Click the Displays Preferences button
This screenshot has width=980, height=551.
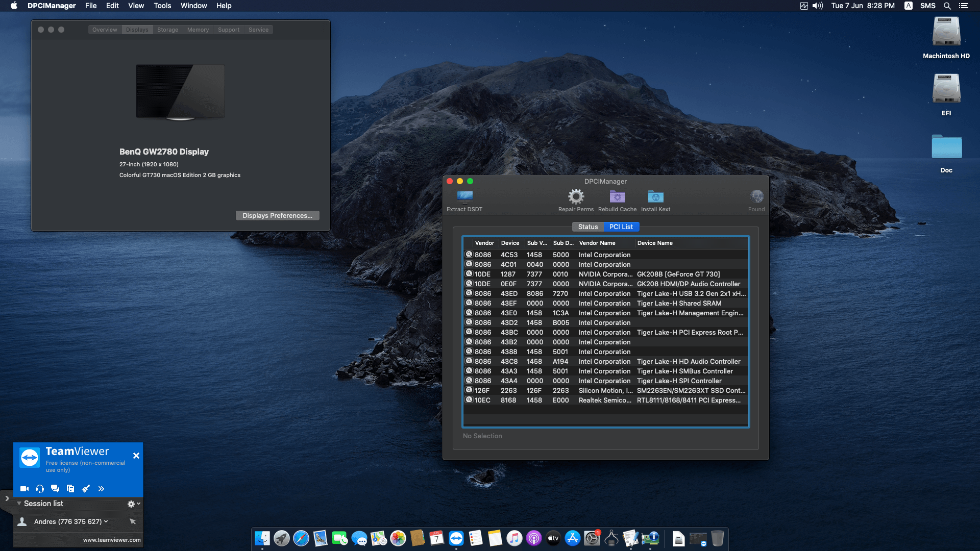pyautogui.click(x=277, y=215)
